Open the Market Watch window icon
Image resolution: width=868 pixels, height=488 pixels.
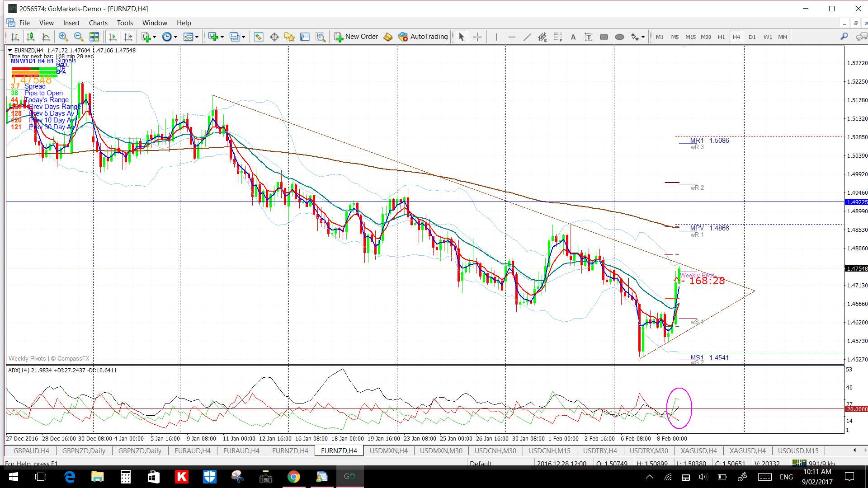coord(259,37)
